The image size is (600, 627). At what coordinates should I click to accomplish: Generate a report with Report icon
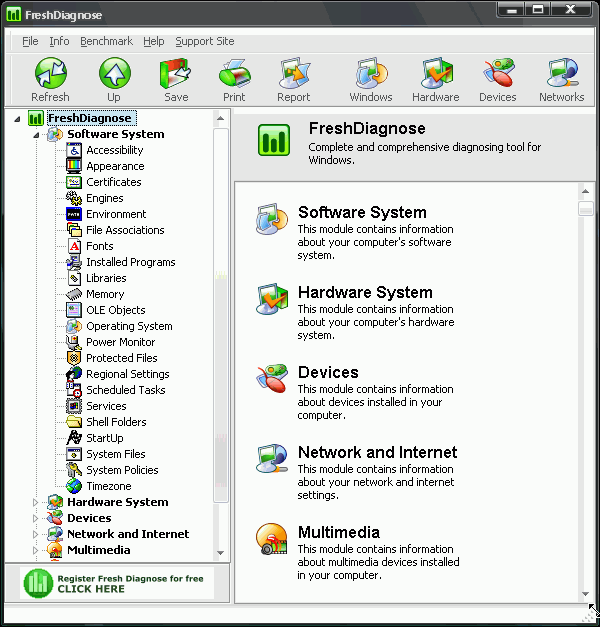point(294,73)
